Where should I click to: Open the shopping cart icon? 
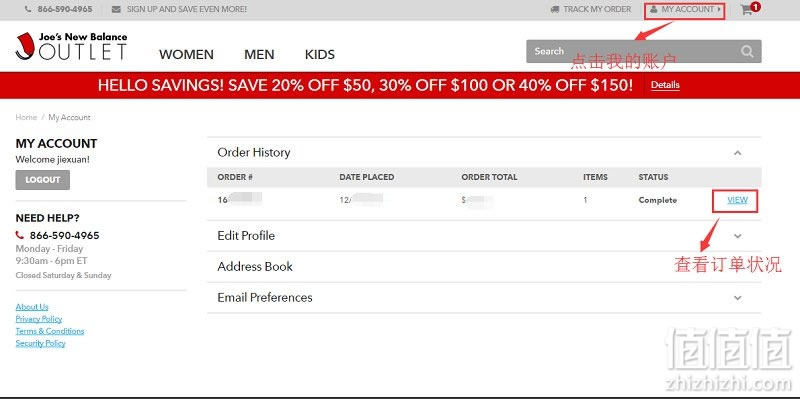point(747,10)
